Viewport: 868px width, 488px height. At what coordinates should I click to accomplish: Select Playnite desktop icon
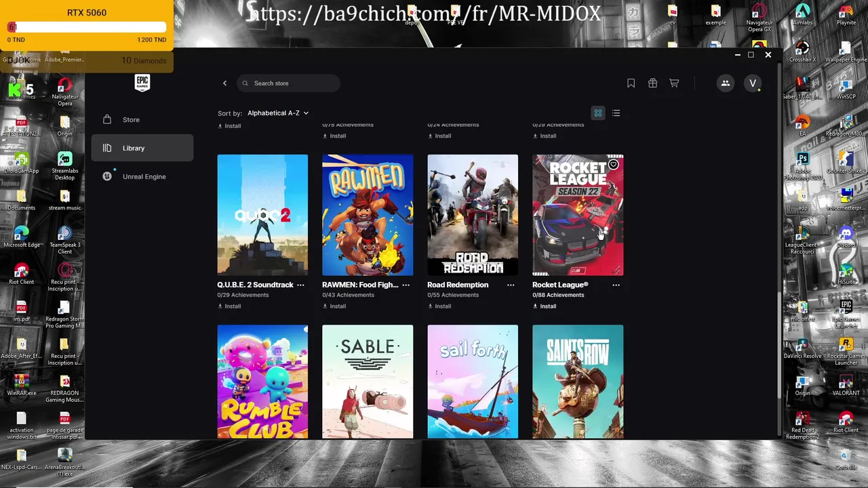(846, 14)
